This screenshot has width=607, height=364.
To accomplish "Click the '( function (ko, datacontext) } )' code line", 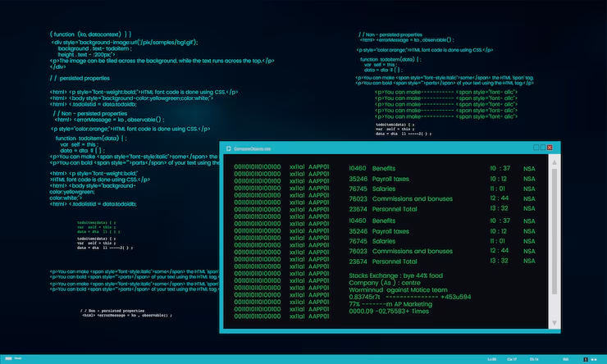I will (90, 34).
